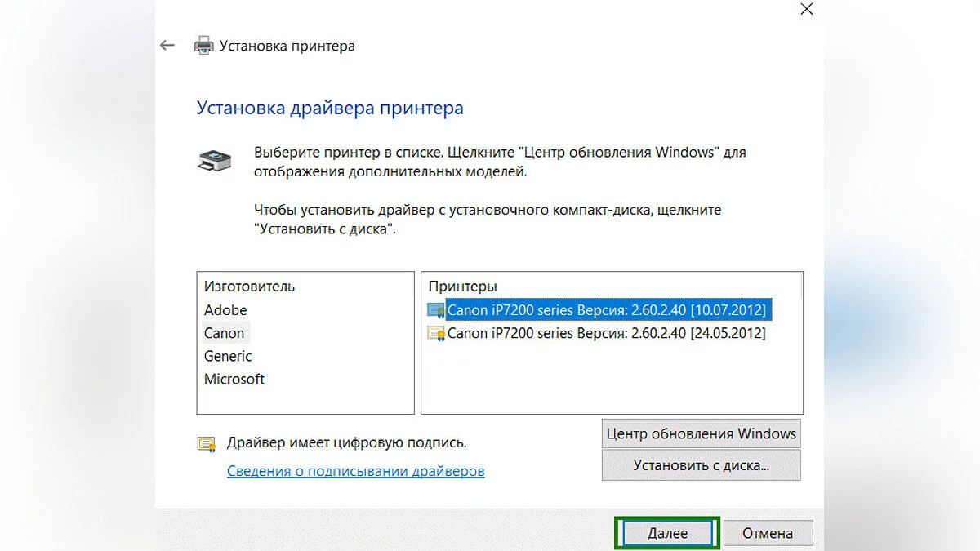
Task: Click the Принтеры list header
Action: pos(462,287)
